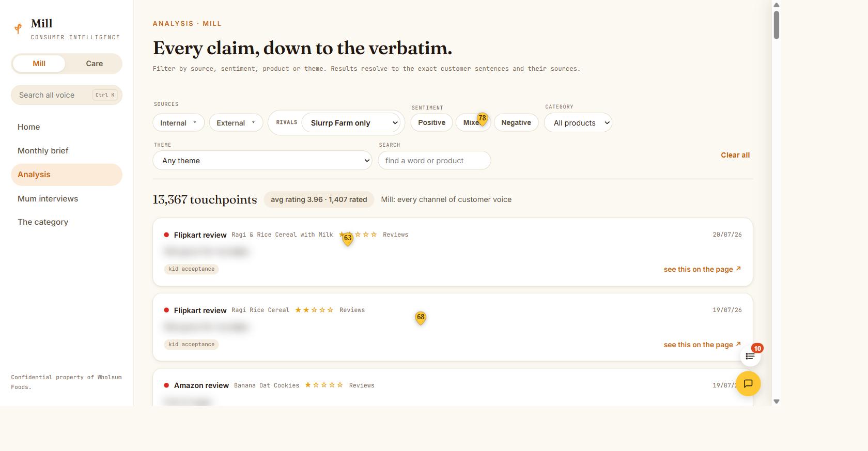Open the list icon with badge 10
This screenshot has height=451, width=868.
click(750, 356)
